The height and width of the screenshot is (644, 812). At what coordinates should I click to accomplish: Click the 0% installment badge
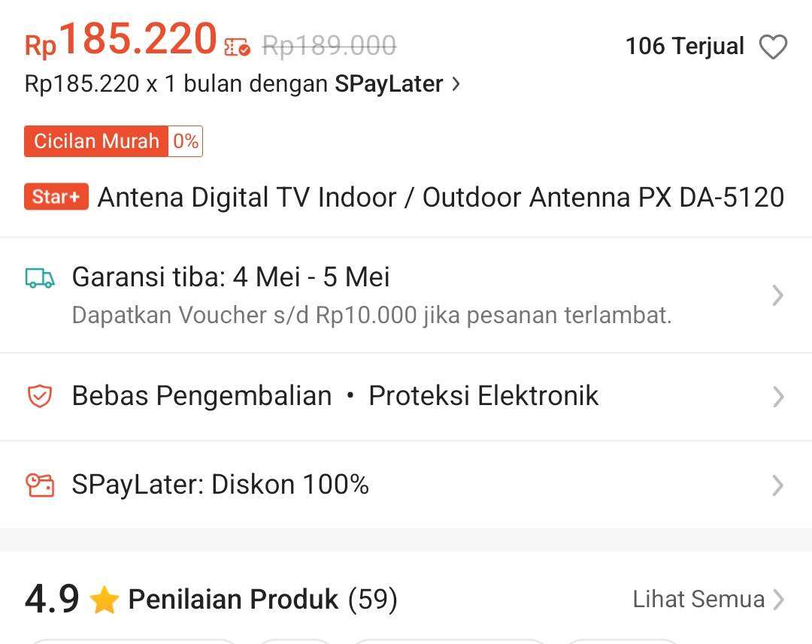[186, 141]
